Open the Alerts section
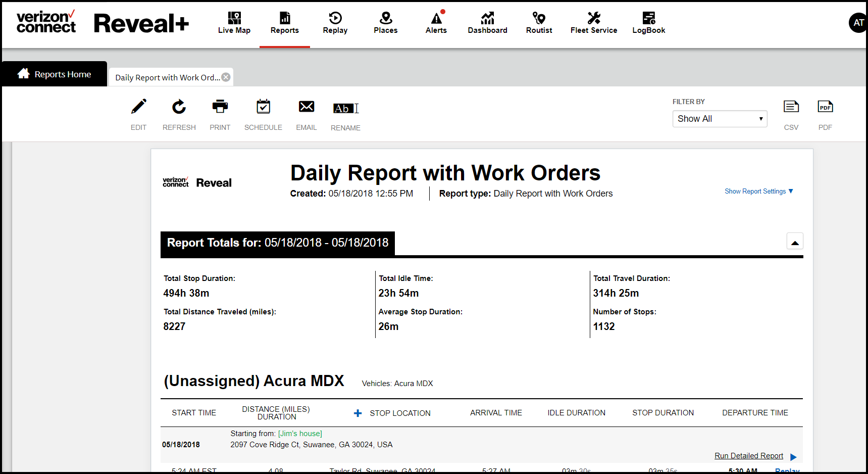Image resolution: width=868 pixels, height=474 pixels. point(436,23)
